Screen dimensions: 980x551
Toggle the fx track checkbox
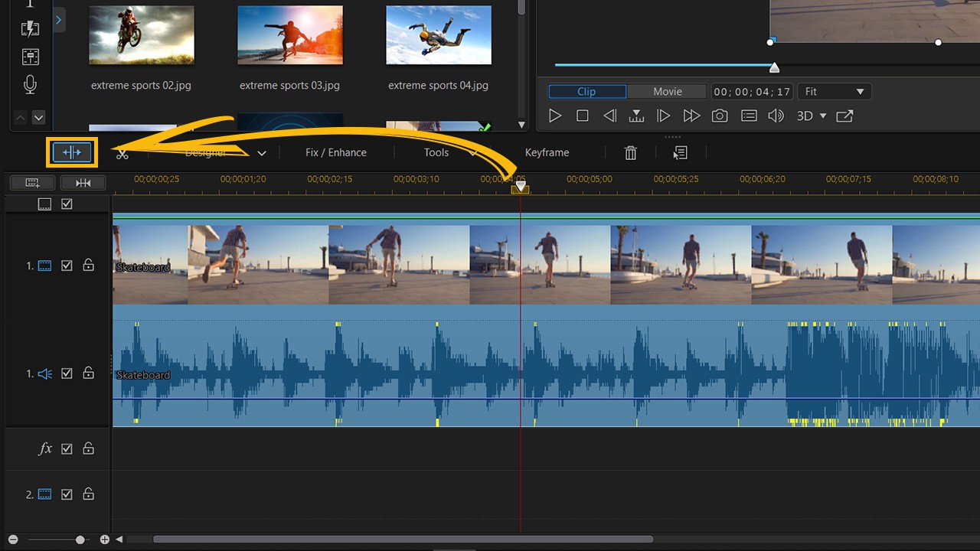click(x=67, y=448)
